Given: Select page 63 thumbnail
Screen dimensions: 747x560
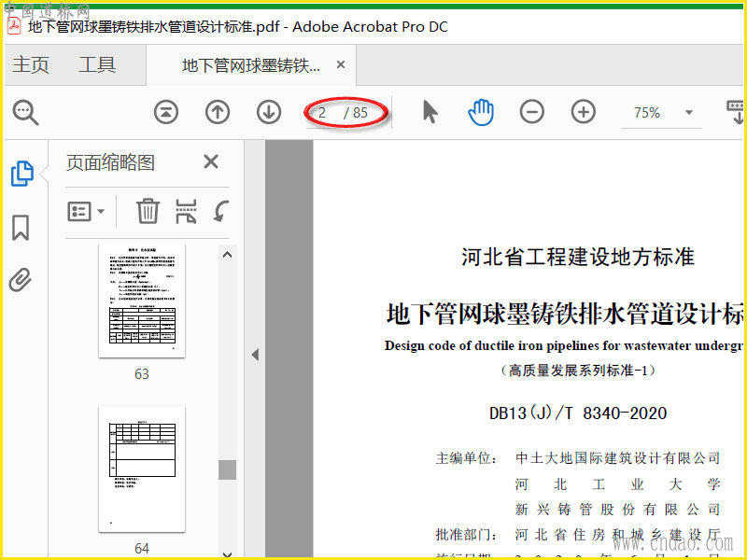Looking at the screenshot, I should (x=142, y=301).
